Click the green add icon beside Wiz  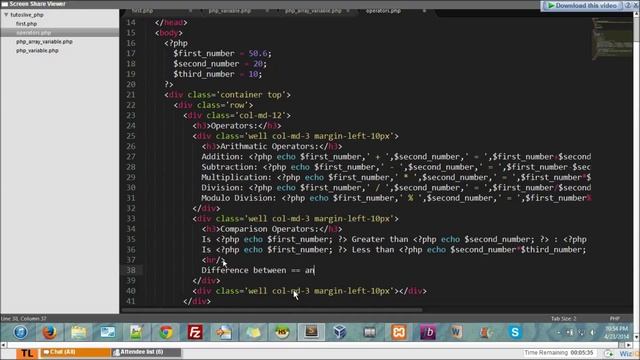tap(609, 353)
